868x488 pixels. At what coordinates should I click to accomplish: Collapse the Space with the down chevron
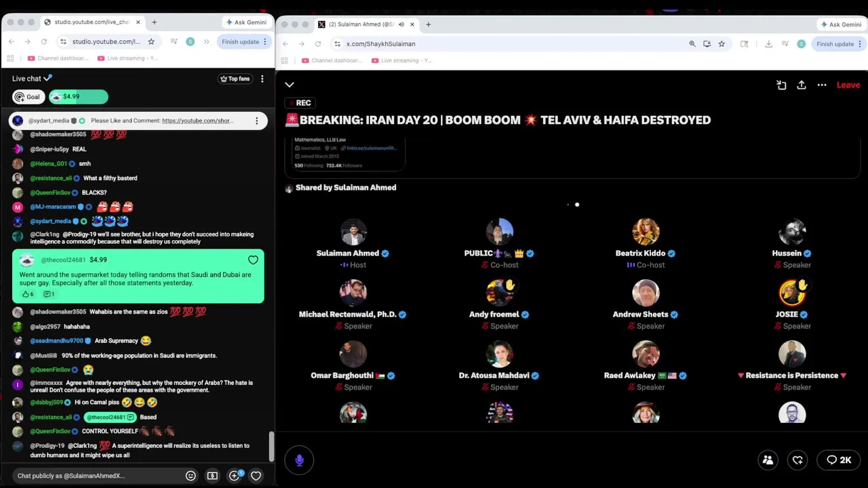290,85
